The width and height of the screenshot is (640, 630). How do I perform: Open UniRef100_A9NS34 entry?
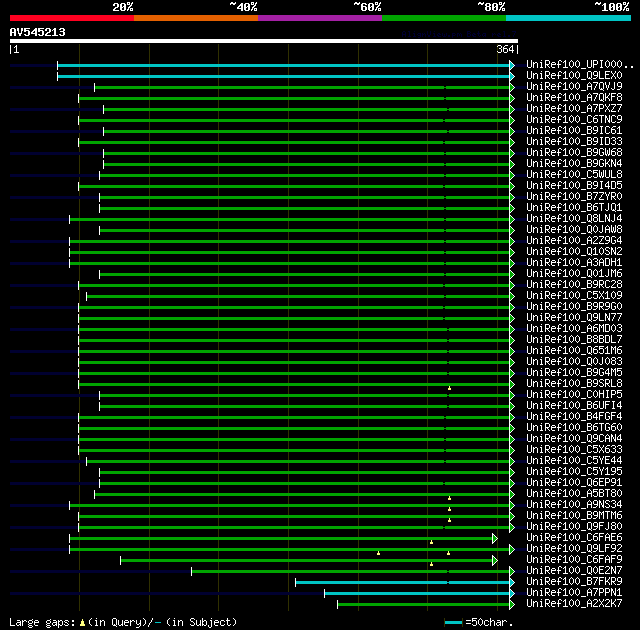tap(574, 505)
